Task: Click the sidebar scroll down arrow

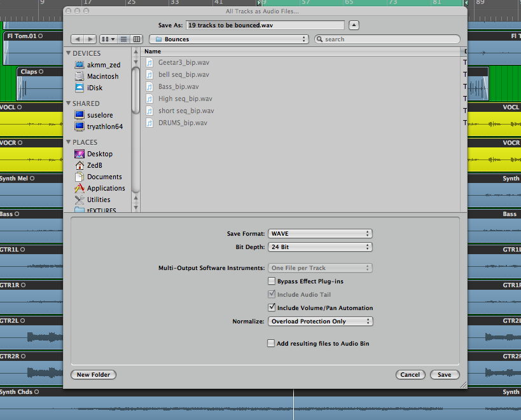Action: coord(135,208)
